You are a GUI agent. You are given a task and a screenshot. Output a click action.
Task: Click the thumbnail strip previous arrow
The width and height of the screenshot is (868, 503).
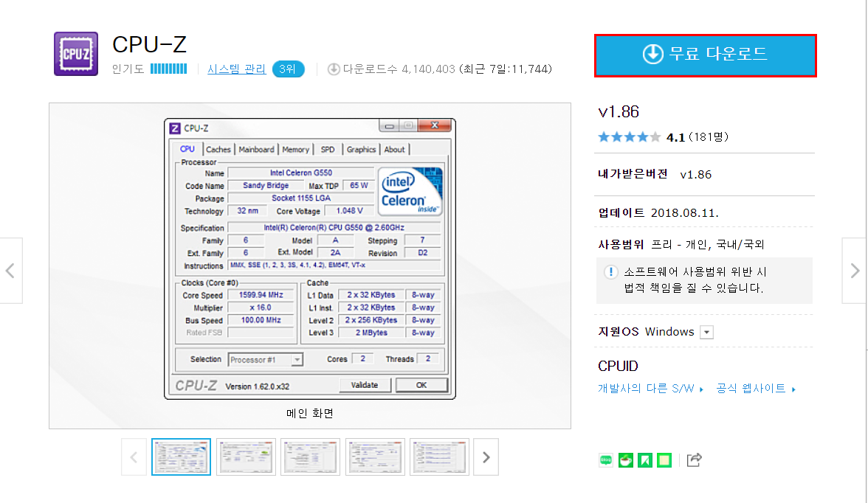[x=134, y=457]
